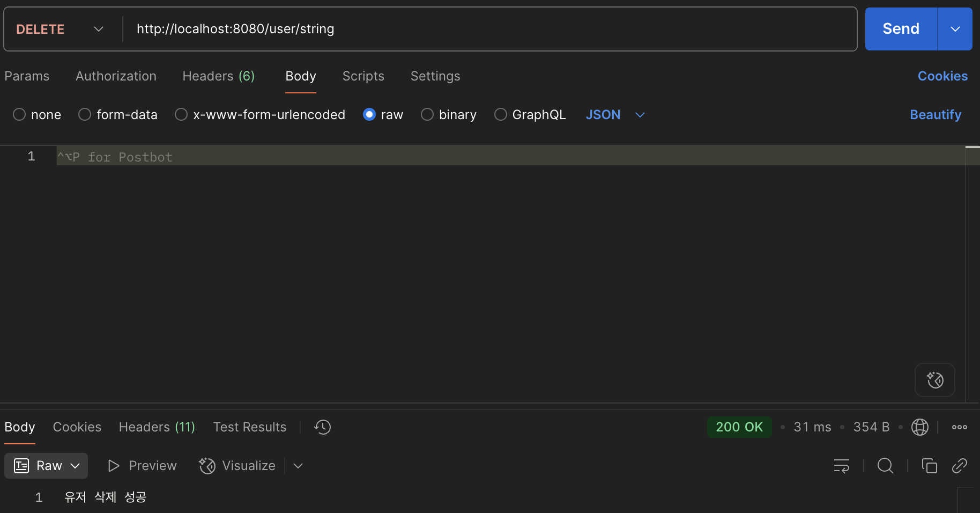Beautify the request body

(936, 115)
